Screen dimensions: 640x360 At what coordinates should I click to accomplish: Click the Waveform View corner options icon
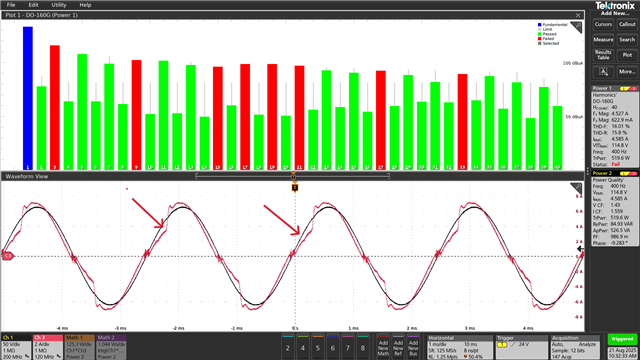(577, 188)
